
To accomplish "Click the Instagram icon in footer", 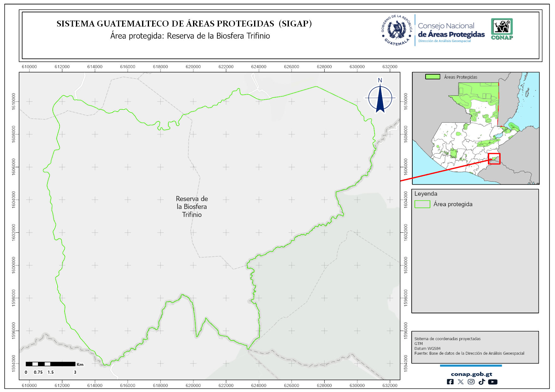I will click(x=471, y=382).
